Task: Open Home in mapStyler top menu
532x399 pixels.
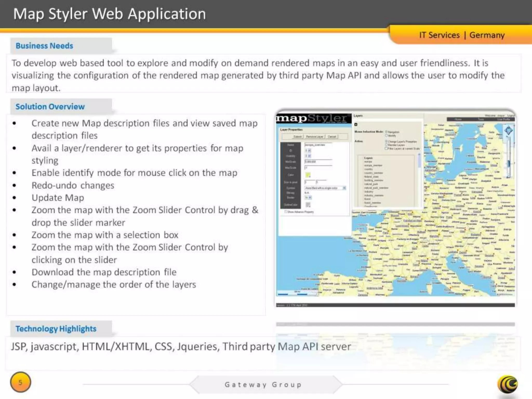Action: (458, 119)
